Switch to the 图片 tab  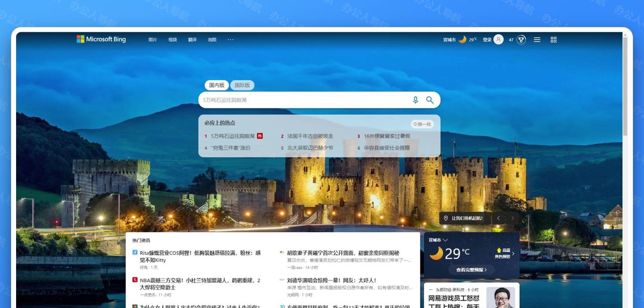click(152, 39)
